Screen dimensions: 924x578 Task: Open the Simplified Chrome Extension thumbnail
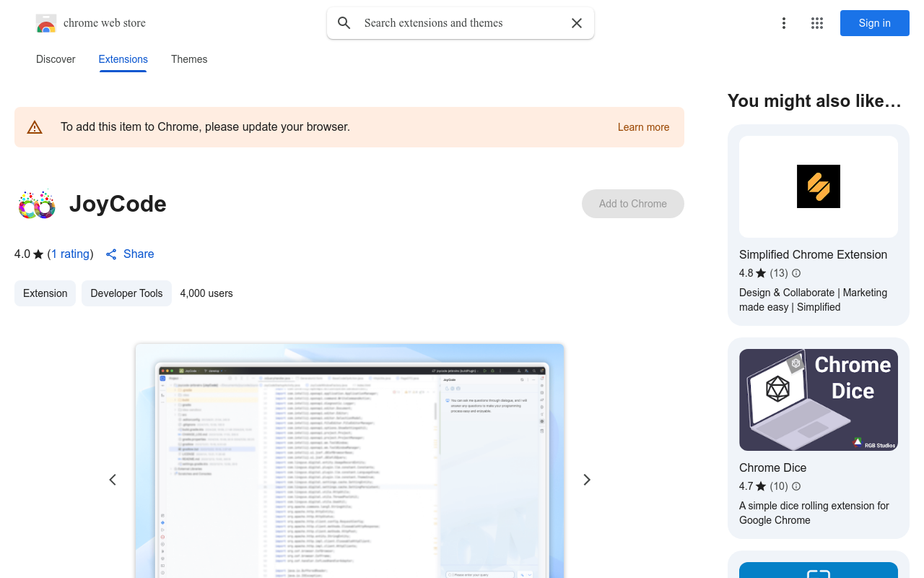coord(819,186)
